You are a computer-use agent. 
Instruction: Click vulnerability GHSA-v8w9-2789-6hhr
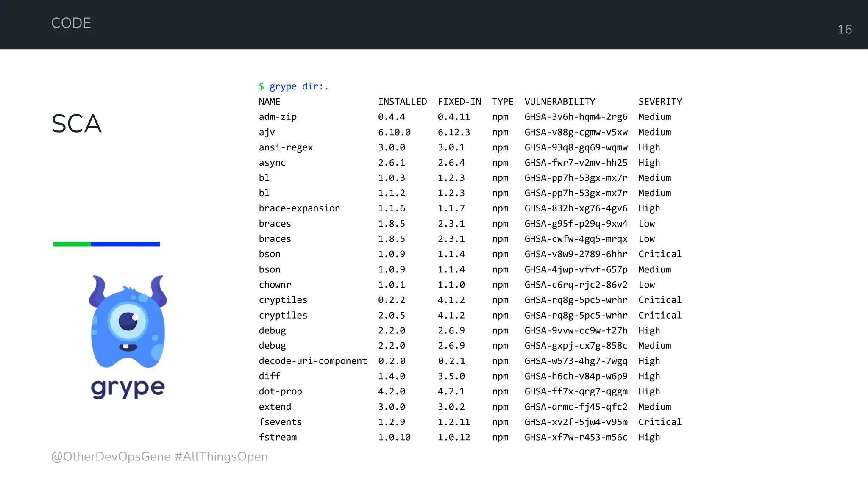576,254
